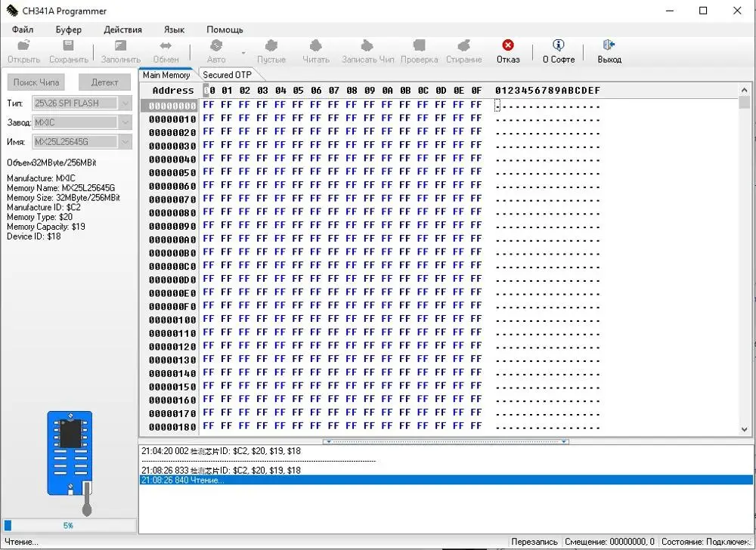
Task: Click the Состояние: Подключен status entry
Action: [705, 542]
